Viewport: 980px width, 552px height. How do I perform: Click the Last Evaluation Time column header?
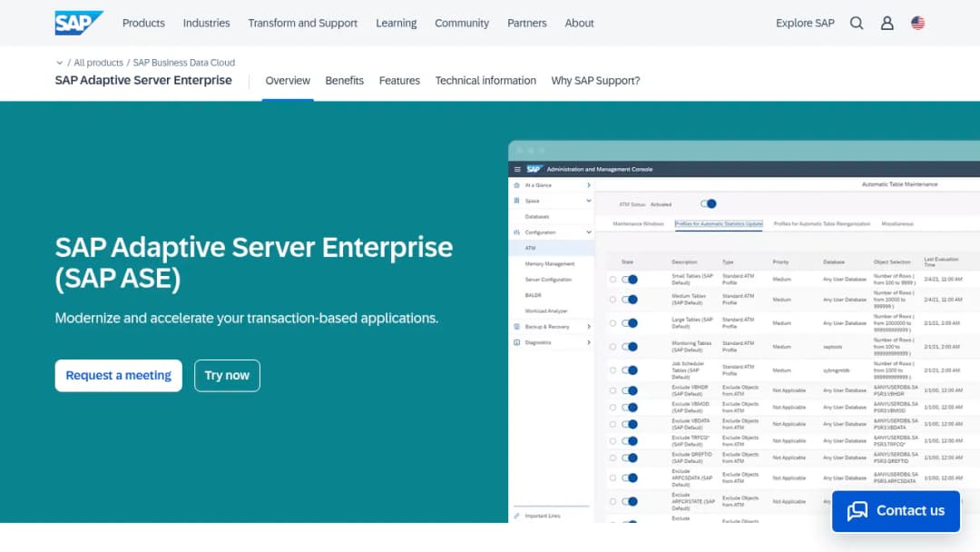(x=941, y=262)
